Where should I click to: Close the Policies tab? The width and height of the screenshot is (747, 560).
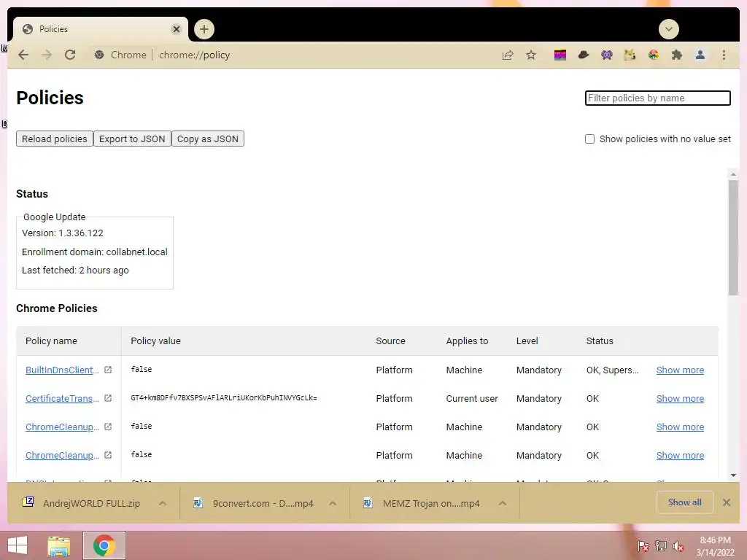[x=177, y=29]
